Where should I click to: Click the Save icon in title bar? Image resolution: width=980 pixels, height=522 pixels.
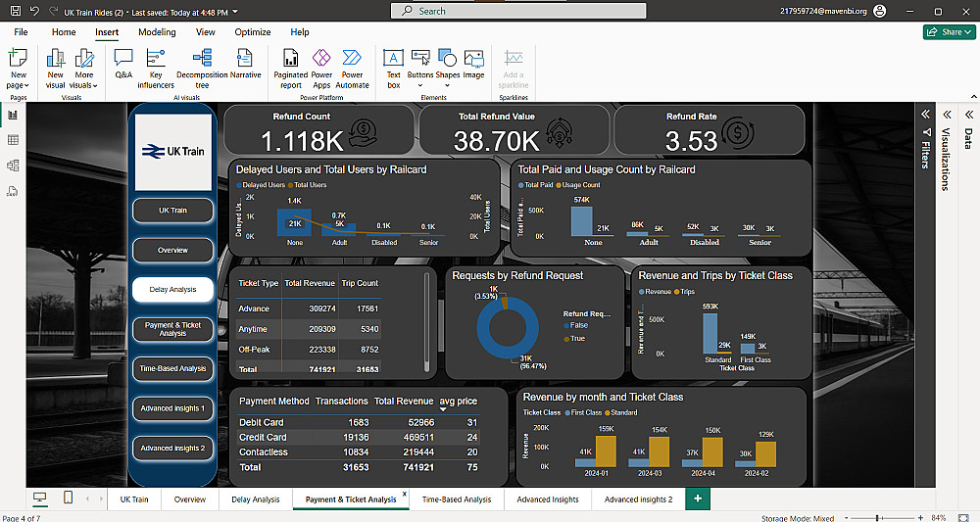14,11
